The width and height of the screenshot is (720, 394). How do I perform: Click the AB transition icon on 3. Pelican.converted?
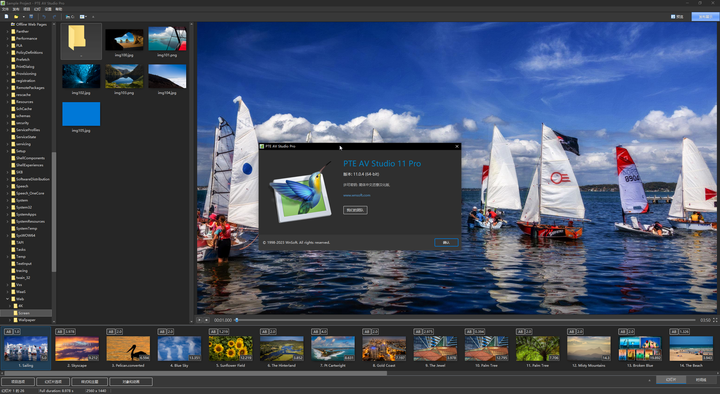tap(111, 331)
